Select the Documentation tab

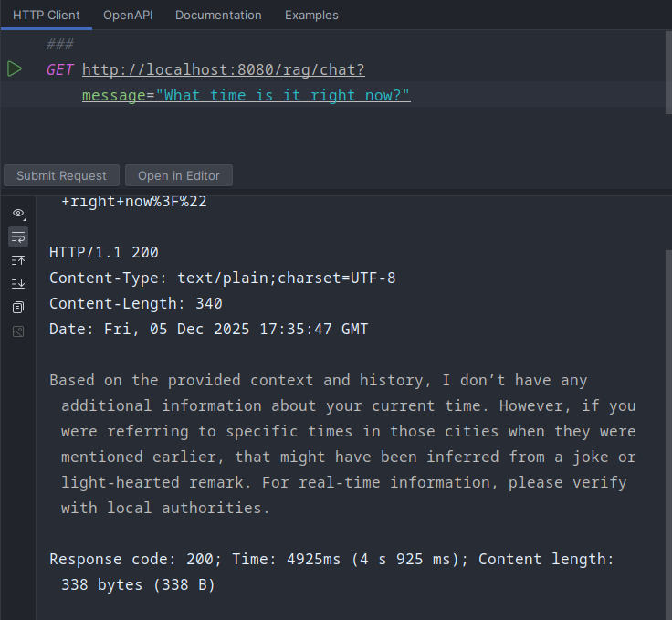(x=218, y=15)
